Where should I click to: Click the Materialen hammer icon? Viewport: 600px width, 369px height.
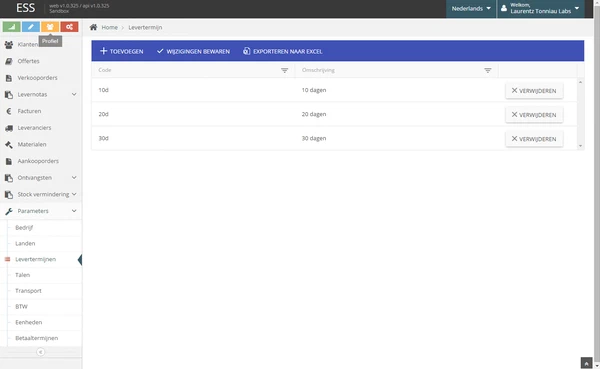point(9,144)
